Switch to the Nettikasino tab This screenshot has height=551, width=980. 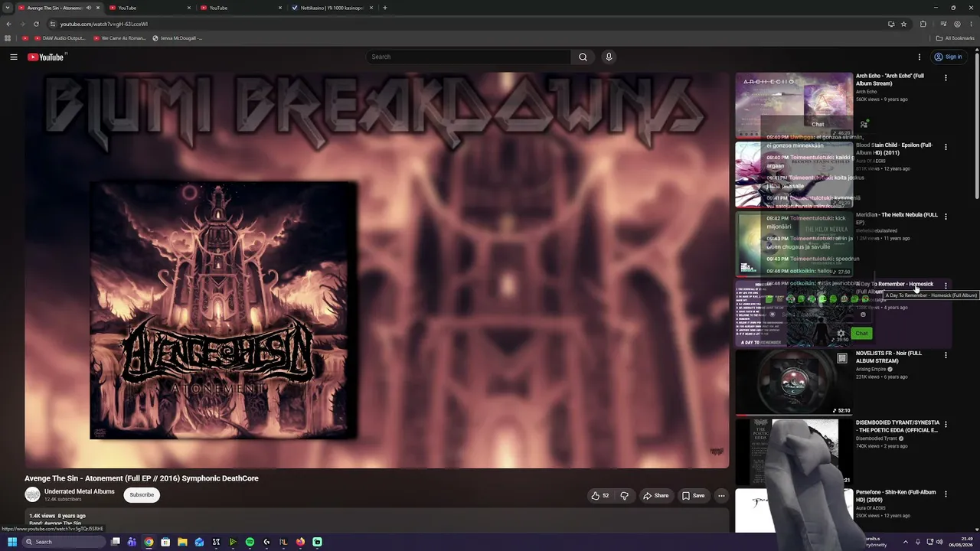[x=332, y=8]
